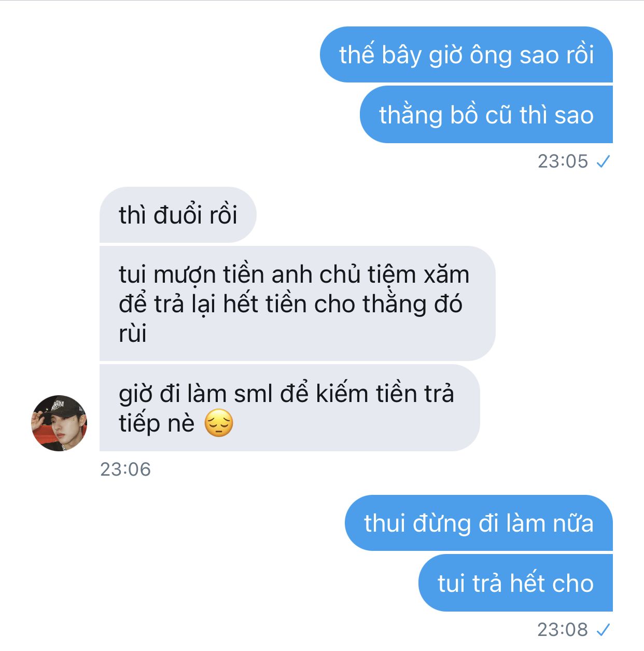
Task: Tap message about 'anh chủ tiệm xăm'
Action: click(297, 303)
